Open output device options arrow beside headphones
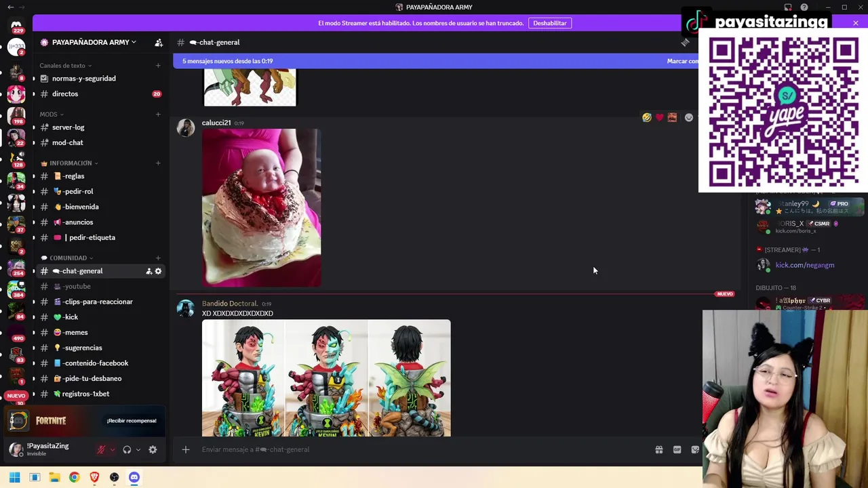 point(138,449)
